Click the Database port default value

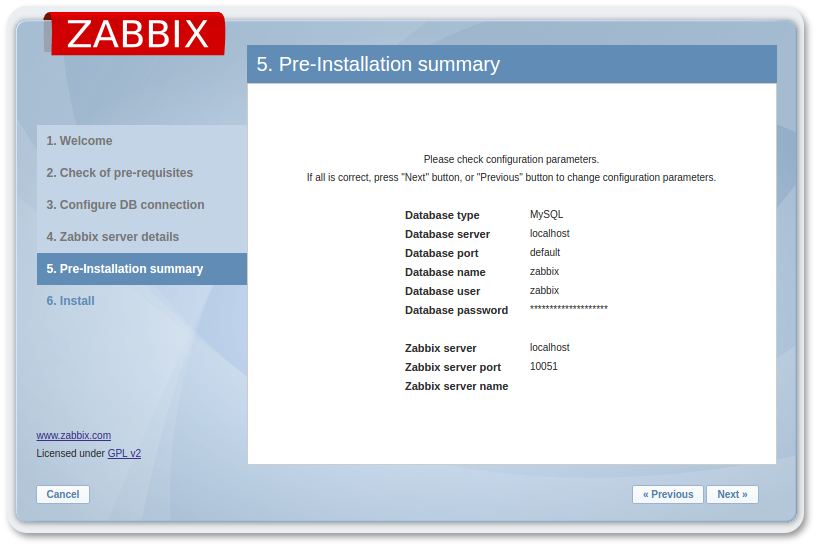click(545, 252)
